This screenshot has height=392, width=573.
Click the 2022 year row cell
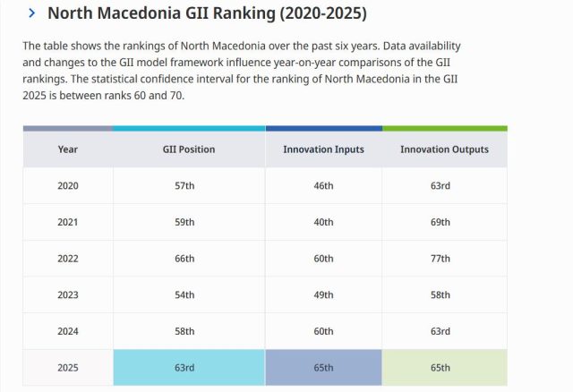click(67, 259)
